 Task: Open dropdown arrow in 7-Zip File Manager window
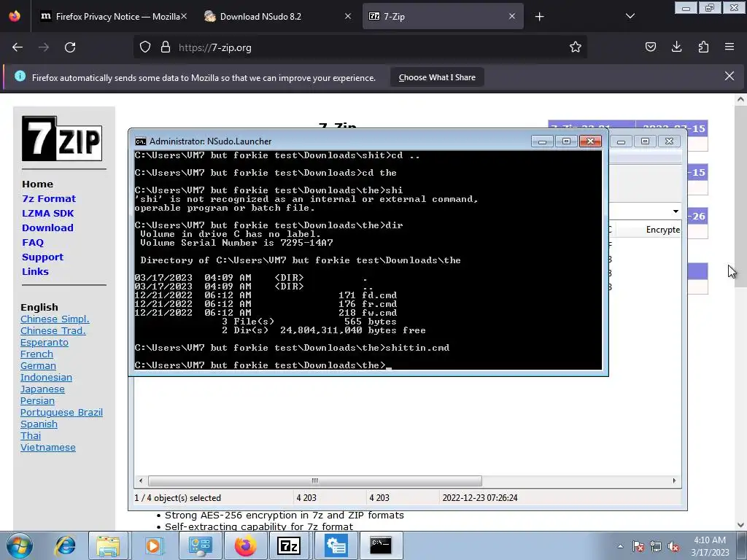tap(676, 211)
